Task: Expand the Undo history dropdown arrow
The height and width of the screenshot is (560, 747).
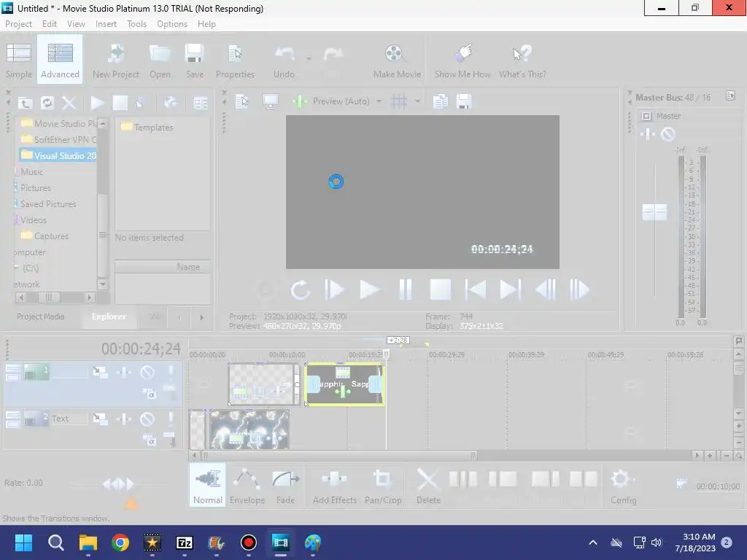Action: (309, 58)
